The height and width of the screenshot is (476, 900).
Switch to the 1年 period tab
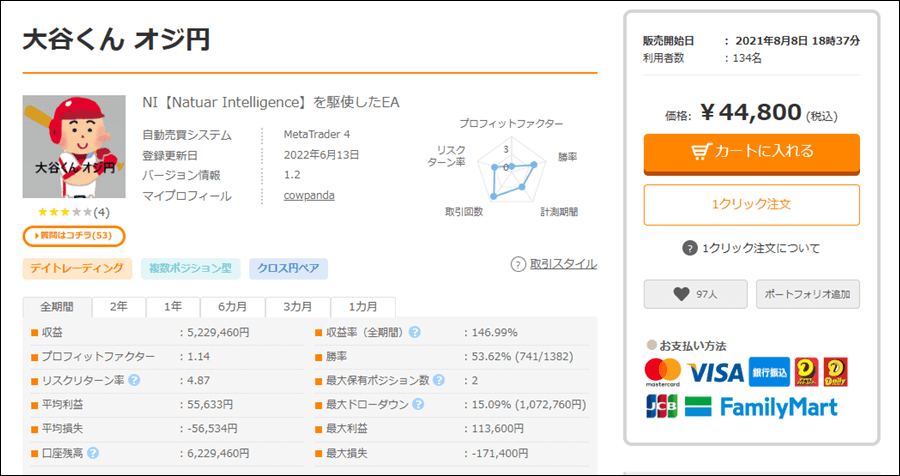tap(172, 307)
